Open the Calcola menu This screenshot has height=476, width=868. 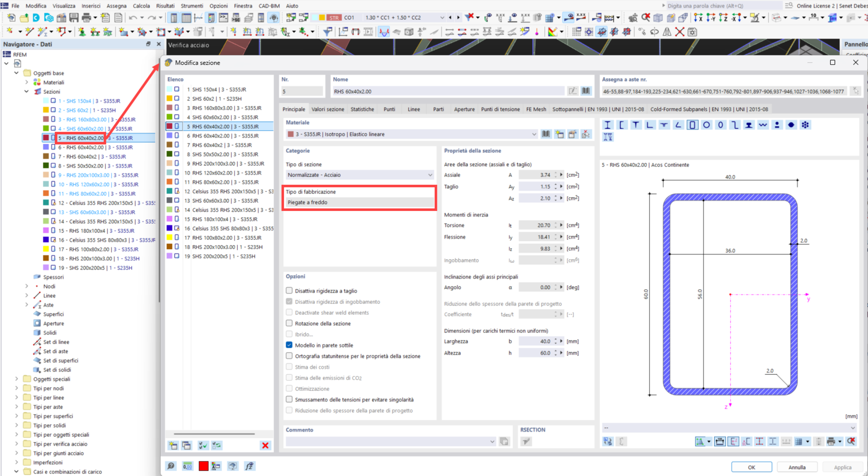(141, 6)
